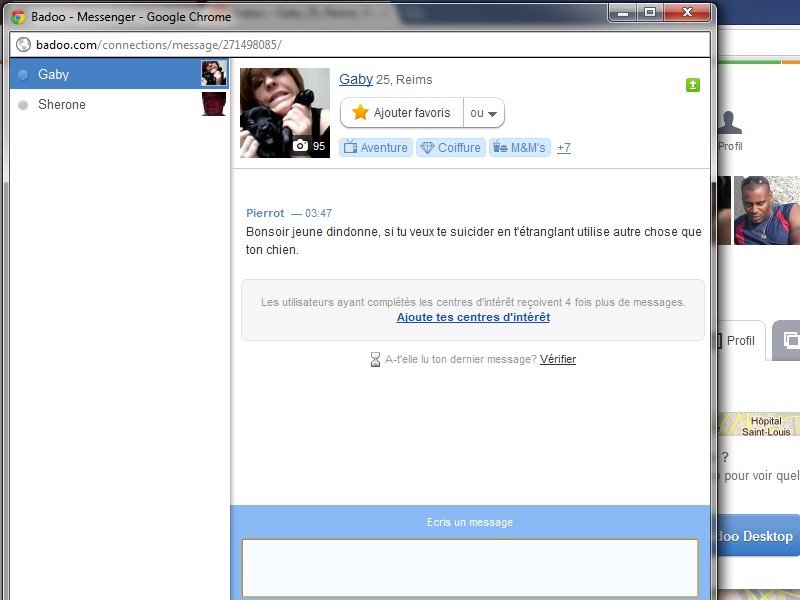Click Gaby's small avatar in the contact list
The image size is (800, 600).
click(x=214, y=73)
